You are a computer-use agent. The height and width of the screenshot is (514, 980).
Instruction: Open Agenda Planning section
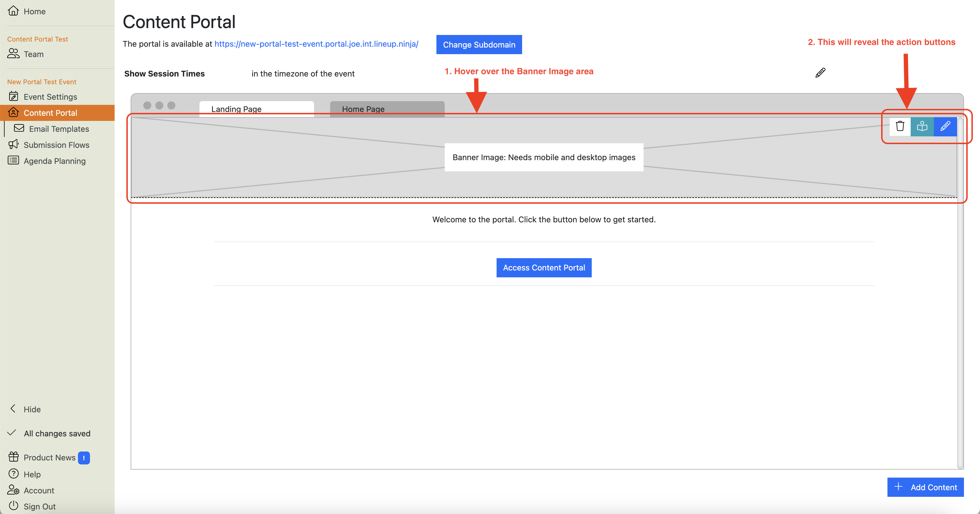pos(54,161)
